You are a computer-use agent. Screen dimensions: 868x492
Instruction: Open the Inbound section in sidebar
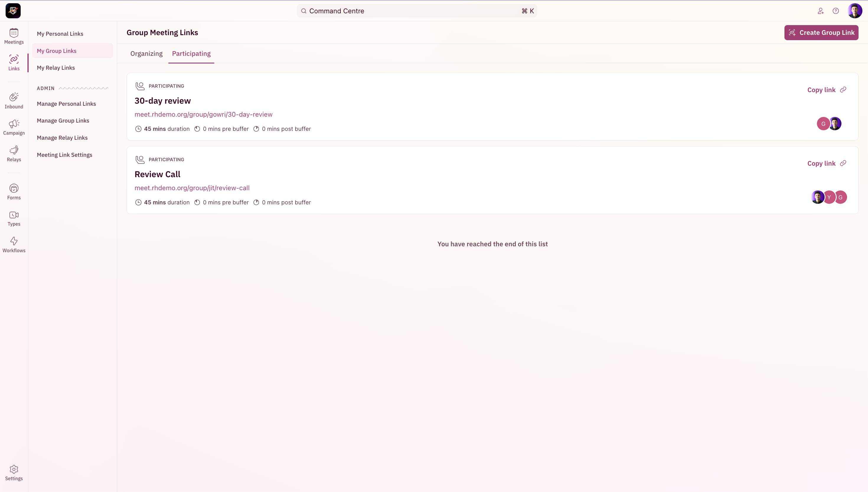[x=14, y=101]
